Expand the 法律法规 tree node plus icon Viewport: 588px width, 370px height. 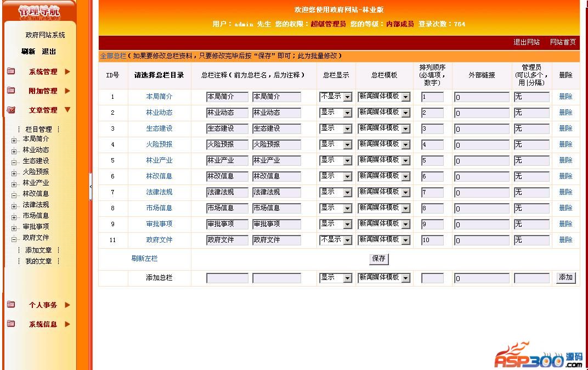14,206
